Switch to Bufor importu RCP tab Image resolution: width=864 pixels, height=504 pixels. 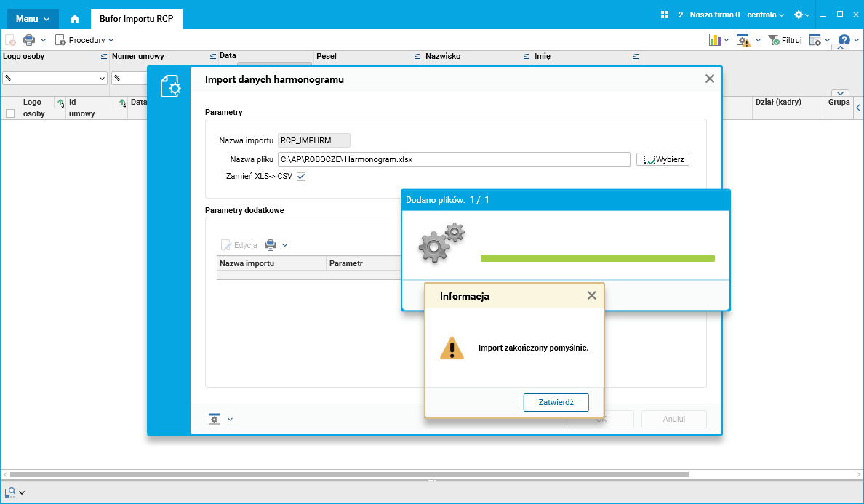[x=136, y=19]
